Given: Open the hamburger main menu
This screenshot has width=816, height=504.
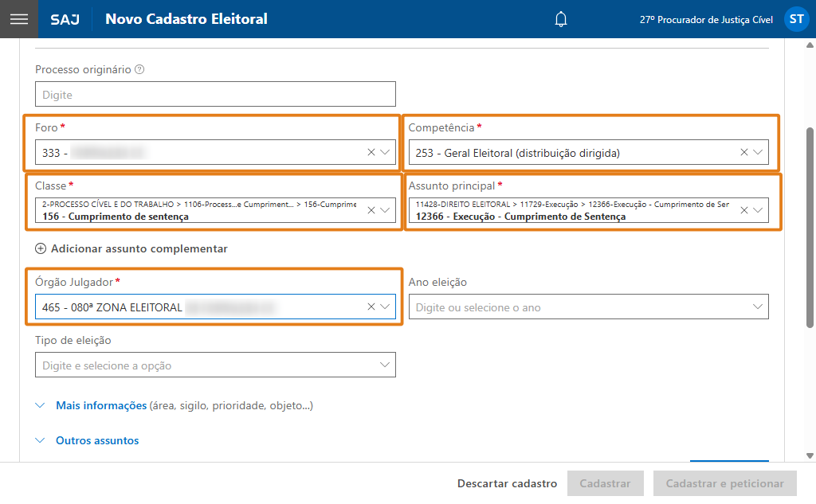Looking at the screenshot, I should (x=18, y=19).
